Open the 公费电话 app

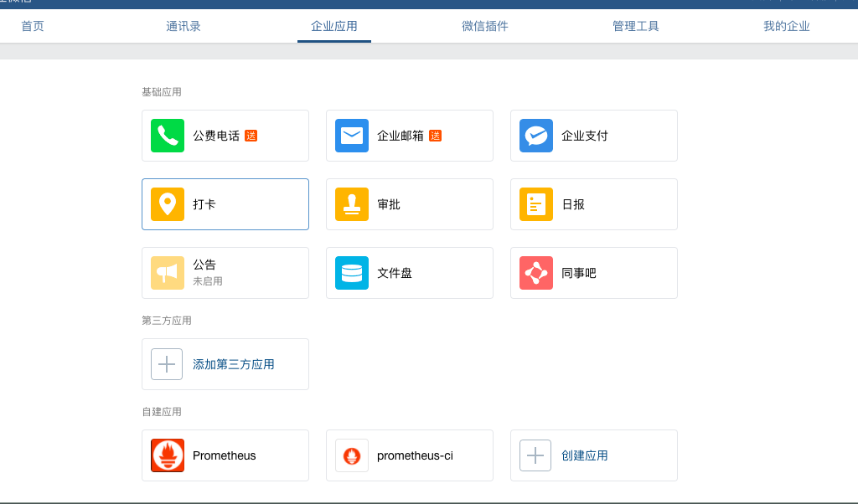(225, 136)
